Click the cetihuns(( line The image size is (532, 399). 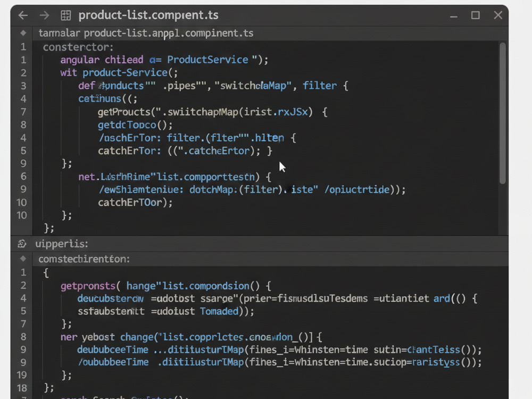[107, 99]
